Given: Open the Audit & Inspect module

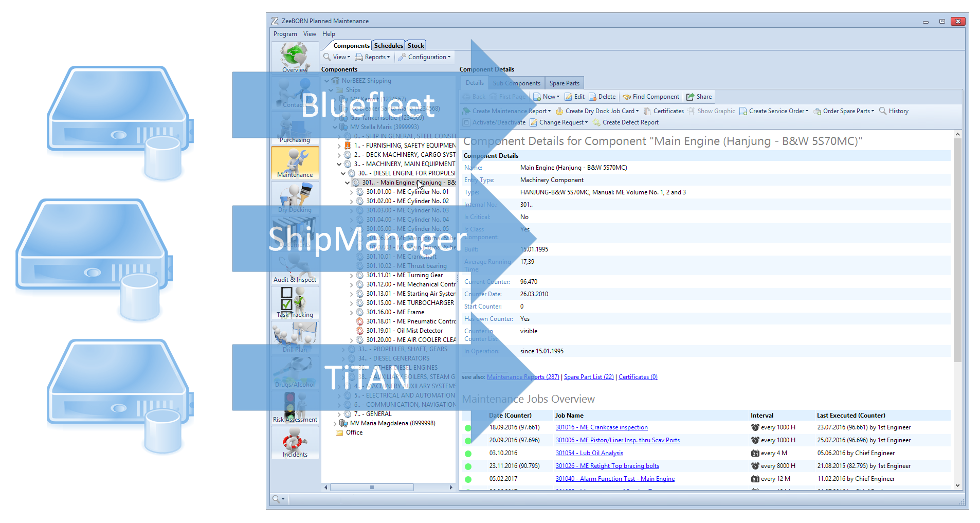Looking at the screenshot, I should [295, 267].
